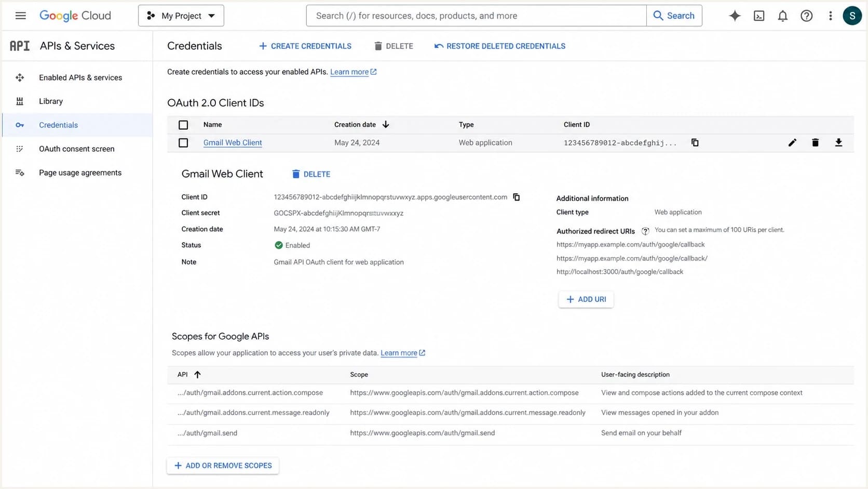Focus the resource search field
The height and width of the screenshot is (489, 868).
[x=476, y=16]
